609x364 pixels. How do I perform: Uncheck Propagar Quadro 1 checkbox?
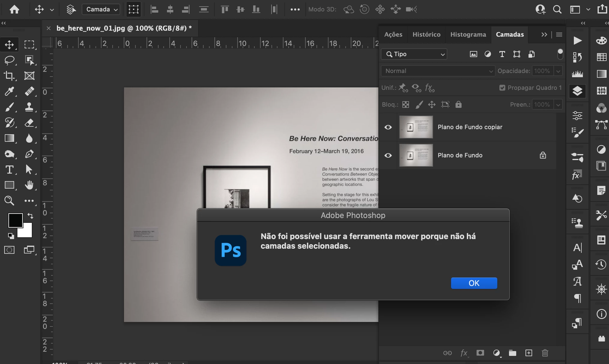point(502,88)
